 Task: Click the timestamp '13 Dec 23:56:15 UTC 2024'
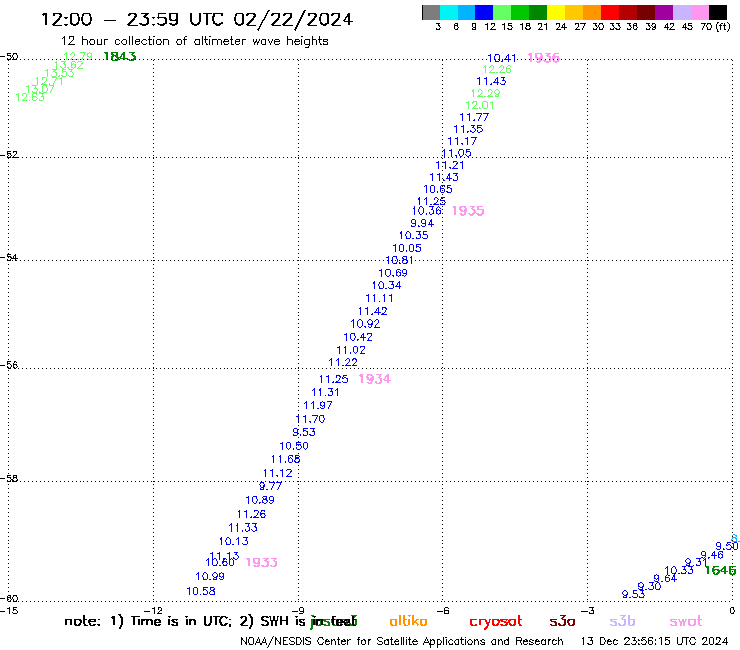click(x=654, y=642)
